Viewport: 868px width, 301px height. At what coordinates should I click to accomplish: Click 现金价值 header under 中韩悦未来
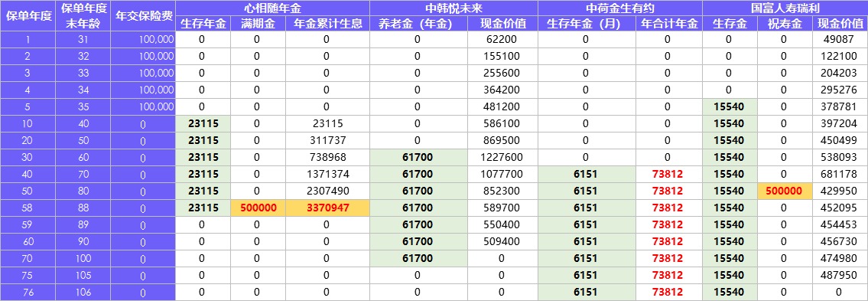tap(502, 24)
